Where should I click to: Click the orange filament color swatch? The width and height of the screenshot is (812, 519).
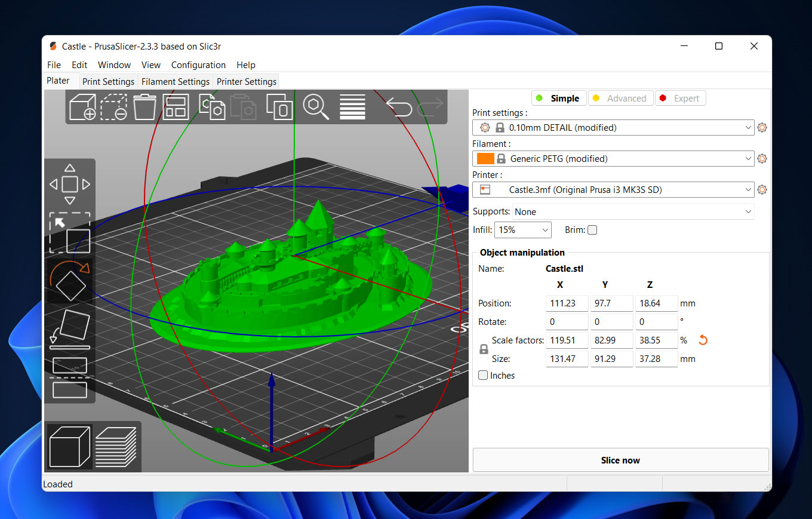[x=485, y=159]
